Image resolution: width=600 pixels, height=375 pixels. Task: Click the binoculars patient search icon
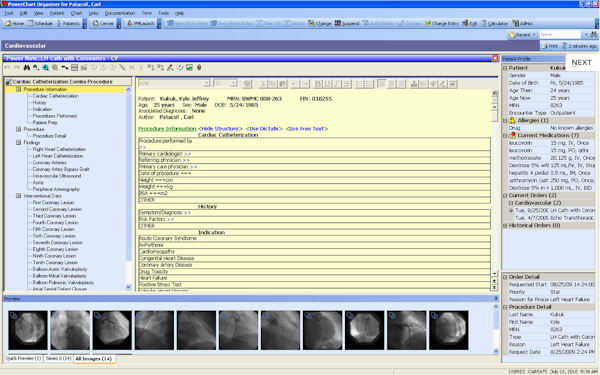tap(593, 34)
